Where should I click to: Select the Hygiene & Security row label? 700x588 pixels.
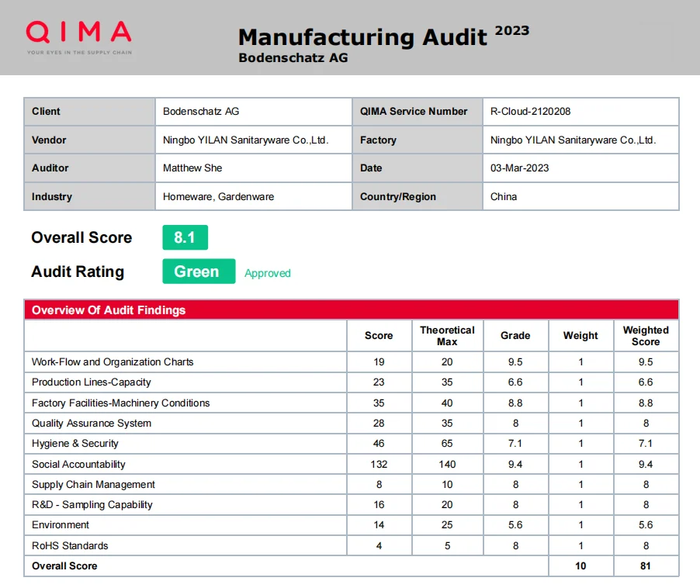click(75, 444)
